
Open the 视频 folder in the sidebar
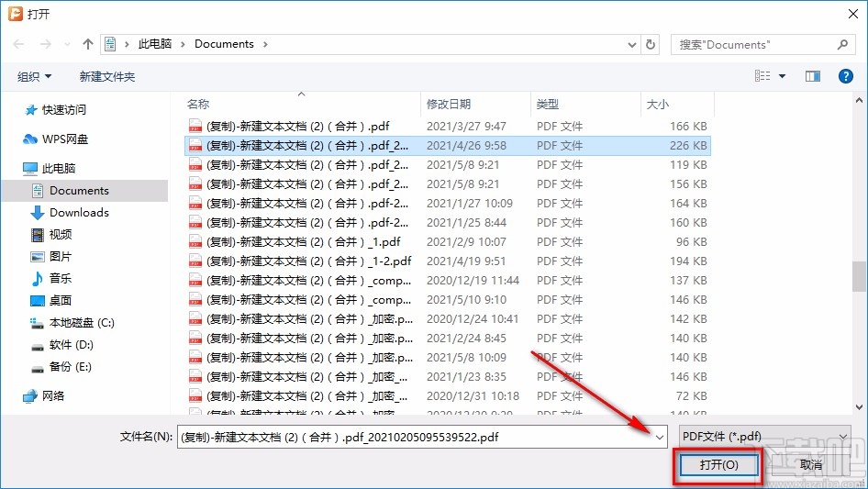pos(51,234)
